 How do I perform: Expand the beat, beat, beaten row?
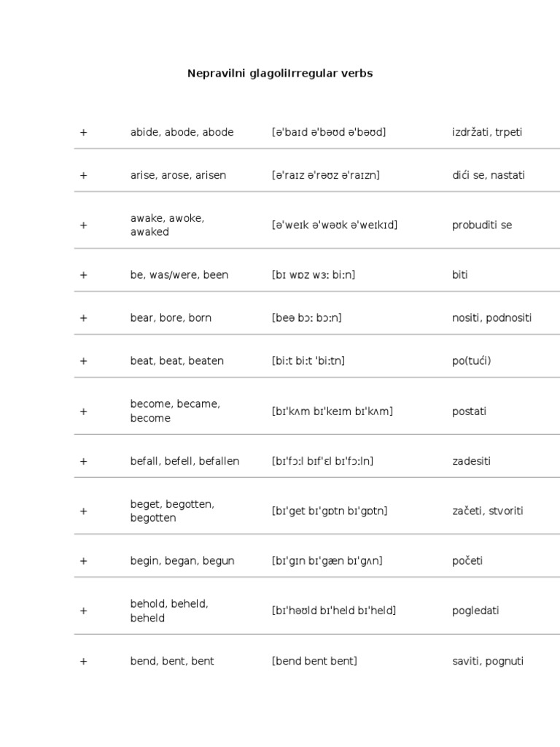click(83, 361)
